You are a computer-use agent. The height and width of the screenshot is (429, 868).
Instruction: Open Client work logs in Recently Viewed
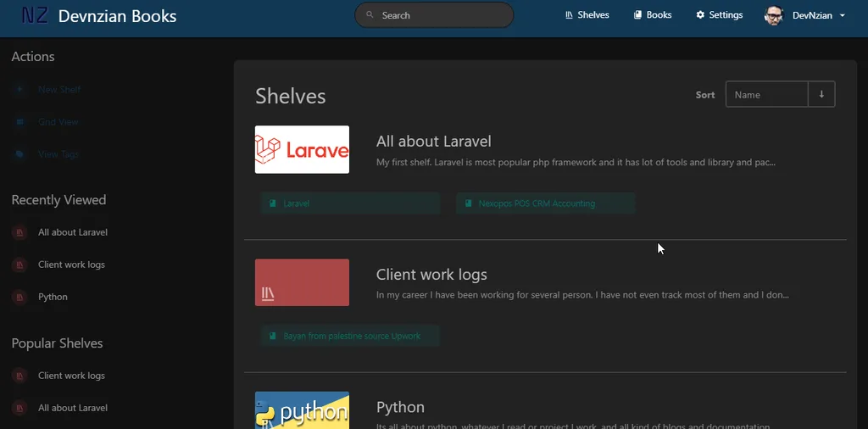71,265
